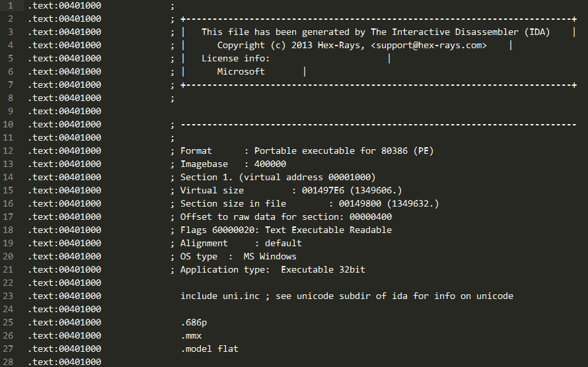Click the 'include uni.inc' directive text

(220, 296)
